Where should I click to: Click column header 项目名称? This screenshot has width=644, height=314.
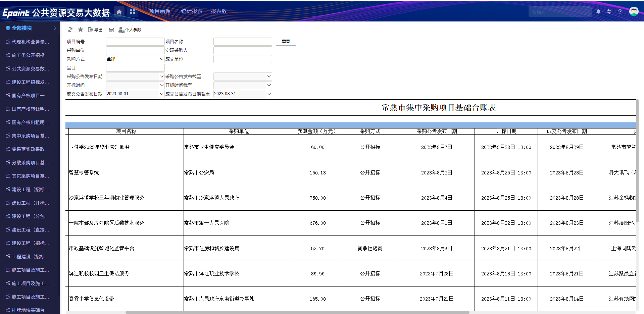point(126,131)
